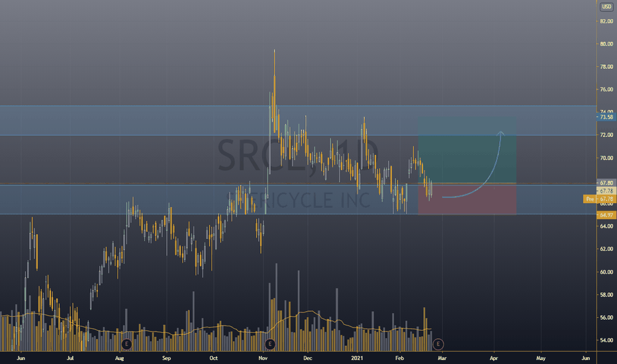Click the Nov label on time axis
617x364 pixels.
pyautogui.click(x=263, y=358)
